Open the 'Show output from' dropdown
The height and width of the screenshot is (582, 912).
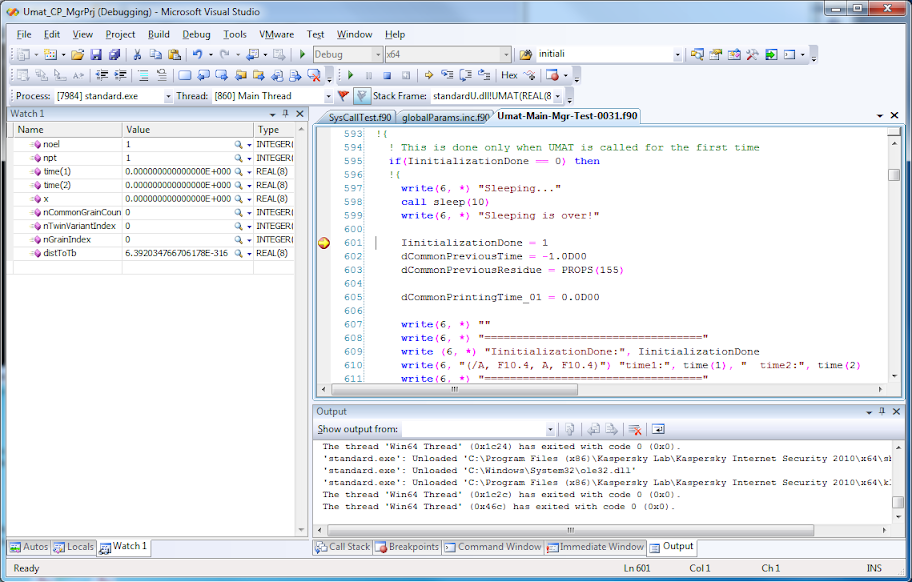[x=549, y=429]
